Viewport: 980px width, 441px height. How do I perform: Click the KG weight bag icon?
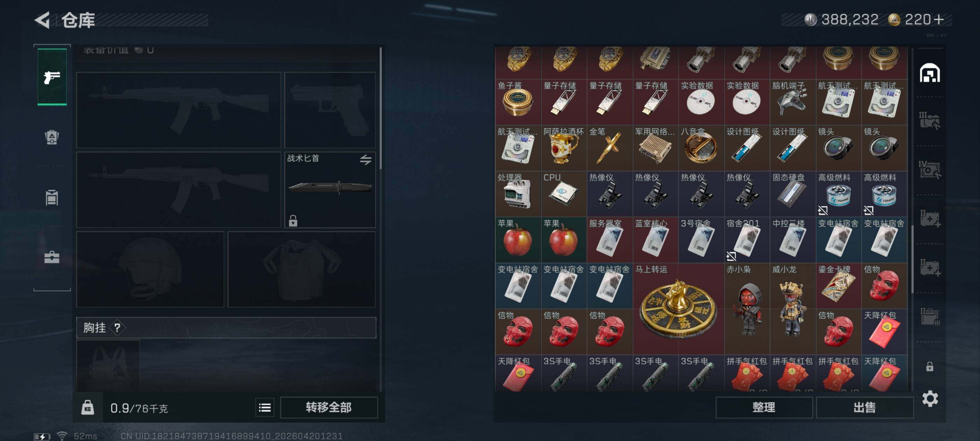click(88, 408)
